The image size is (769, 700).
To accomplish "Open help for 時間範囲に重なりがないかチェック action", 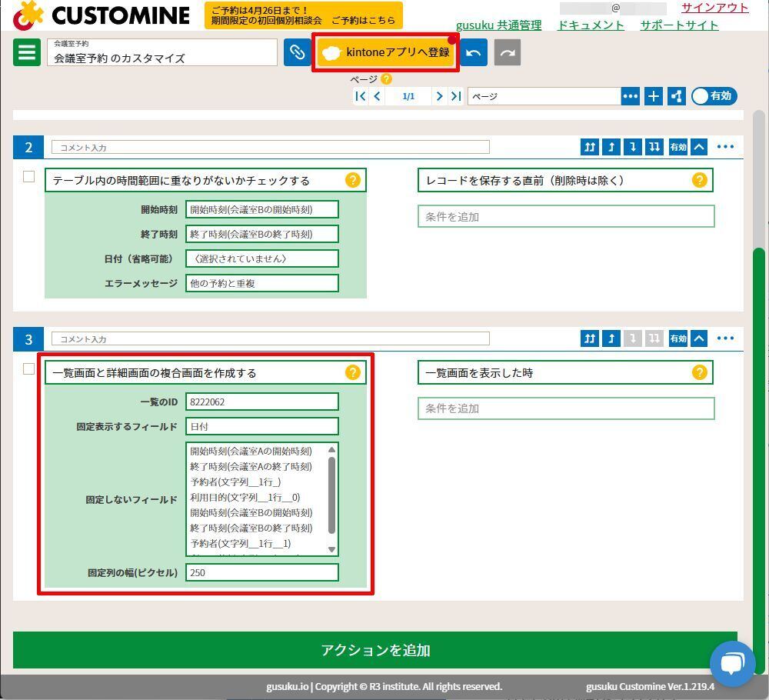I will tap(353, 180).
